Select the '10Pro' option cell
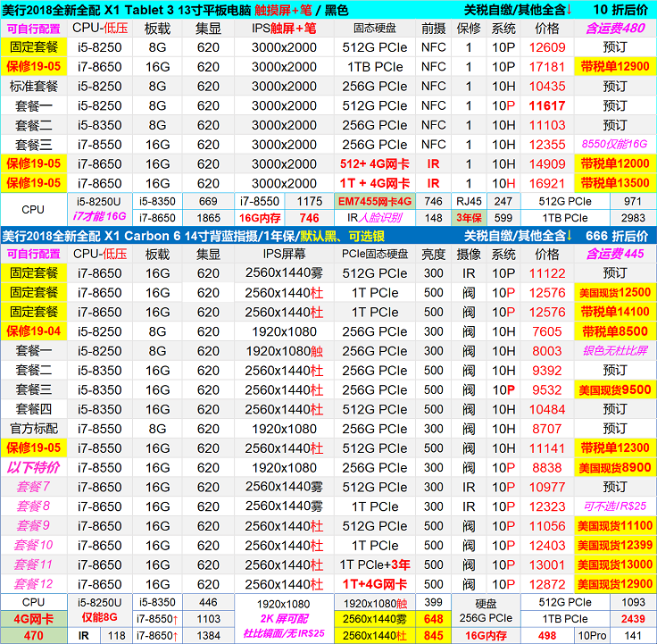Screen dimensions: 657x644 [x=592, y=636]
